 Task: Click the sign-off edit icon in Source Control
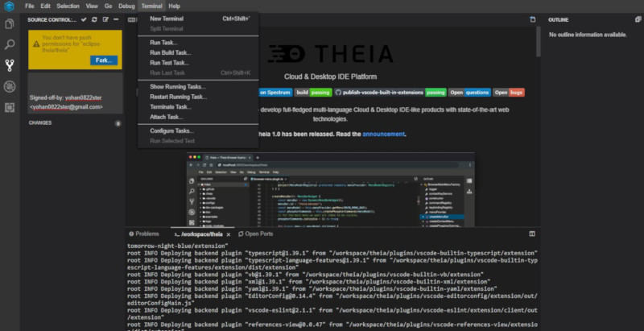pos(105,19)
